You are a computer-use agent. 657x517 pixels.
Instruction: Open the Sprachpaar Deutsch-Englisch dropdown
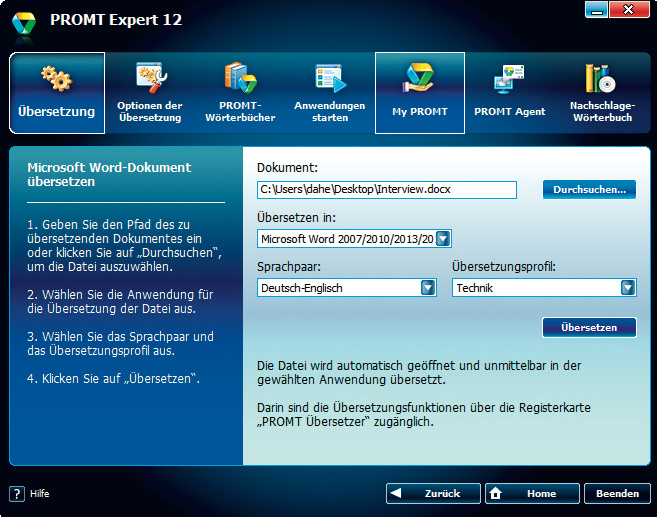click(x=428, y=288)
